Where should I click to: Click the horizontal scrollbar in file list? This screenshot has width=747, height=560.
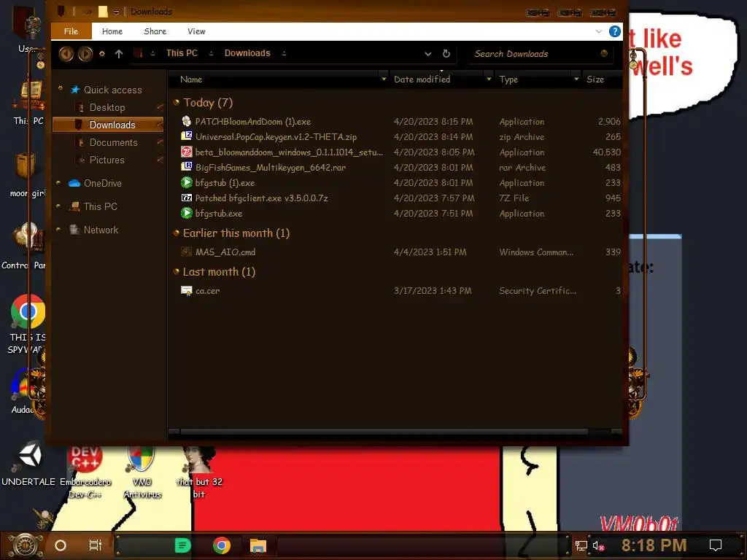(x=384, y=432)
